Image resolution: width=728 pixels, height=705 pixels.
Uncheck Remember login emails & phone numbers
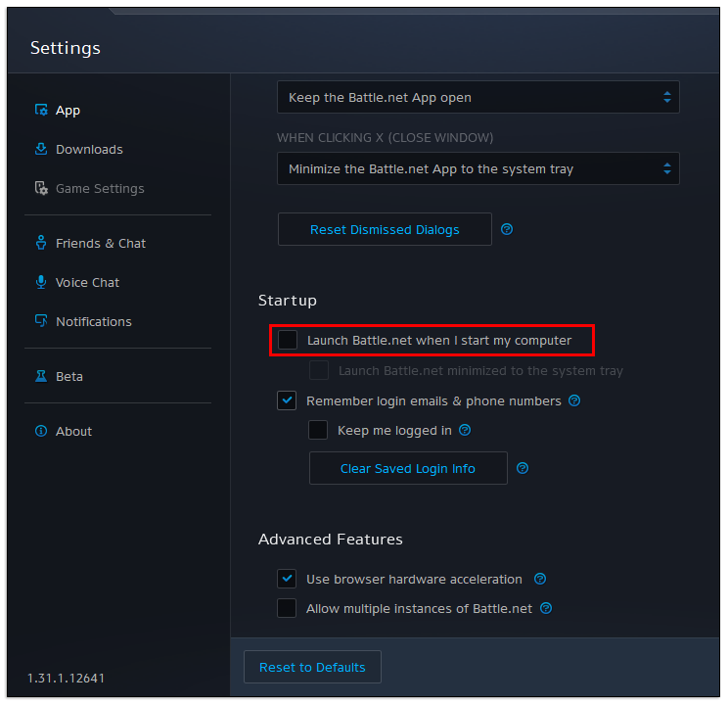tap(287, 400)
